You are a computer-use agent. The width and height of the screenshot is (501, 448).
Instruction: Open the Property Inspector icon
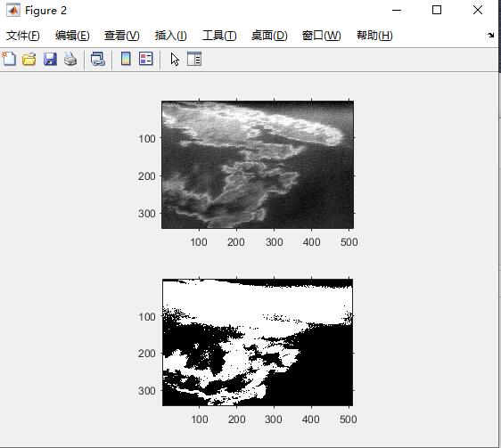[194, 59]
